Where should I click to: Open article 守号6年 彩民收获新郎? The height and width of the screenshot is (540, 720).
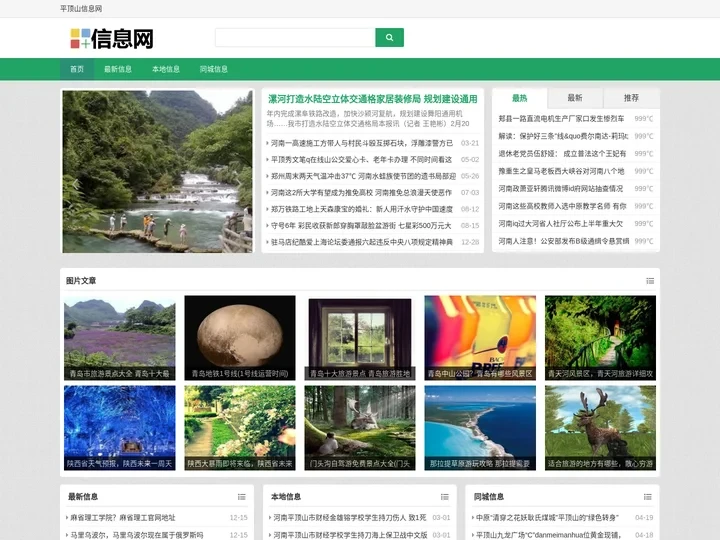point(361,226)
